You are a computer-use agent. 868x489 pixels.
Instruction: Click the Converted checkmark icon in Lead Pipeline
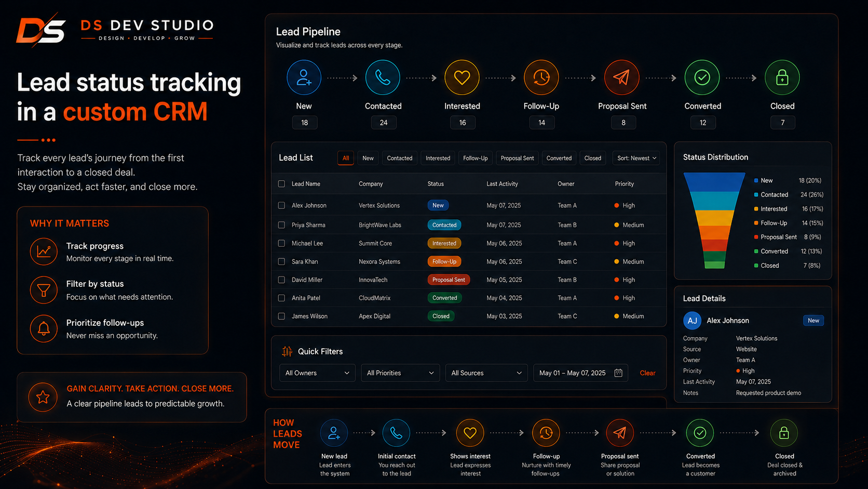(702, 77)
